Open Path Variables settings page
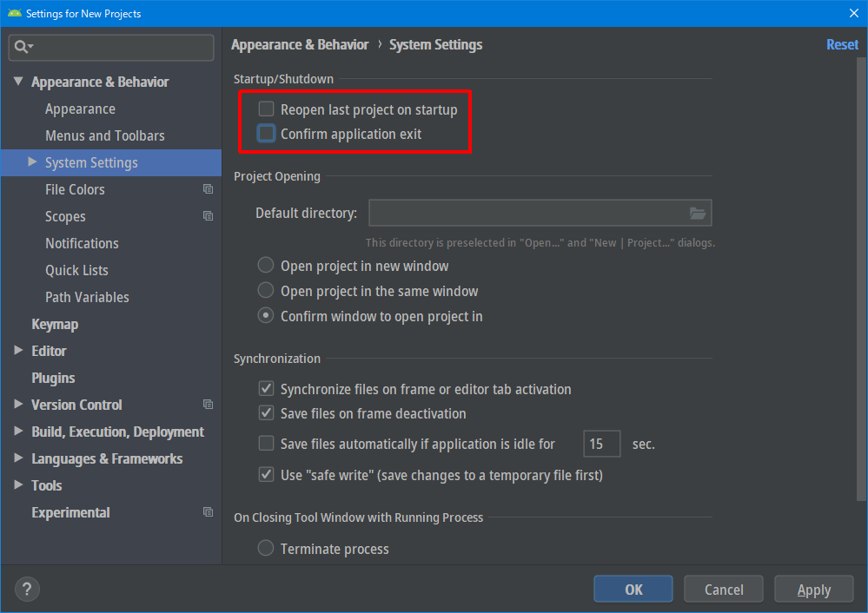This screenshot has width=868, height=613. [x=87, y=297]
